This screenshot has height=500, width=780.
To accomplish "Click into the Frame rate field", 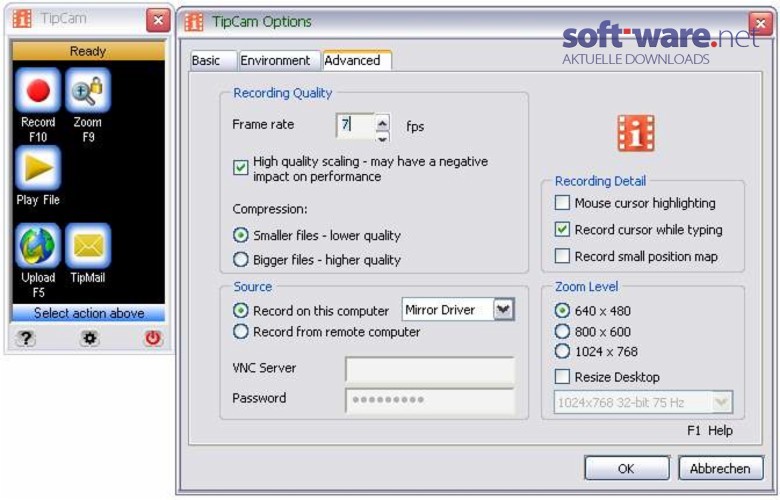I will pyautogui.click(x=356, y=126).
